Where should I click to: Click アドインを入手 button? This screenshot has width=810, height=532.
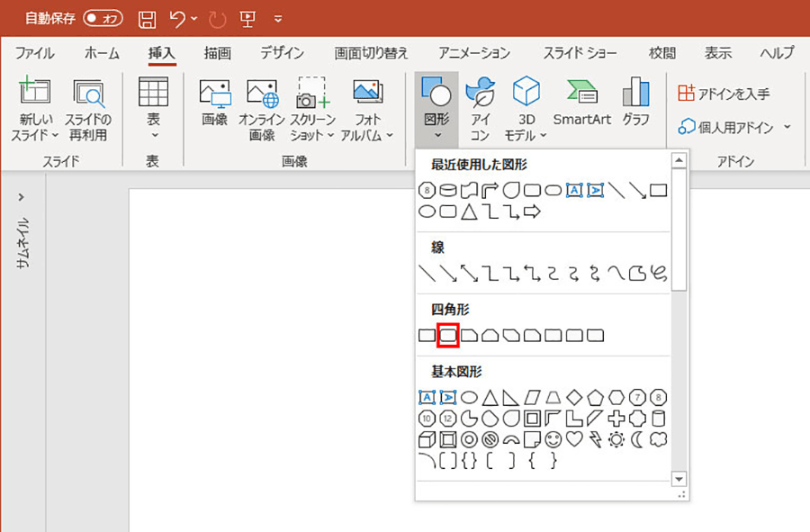[x=724, y=94]
